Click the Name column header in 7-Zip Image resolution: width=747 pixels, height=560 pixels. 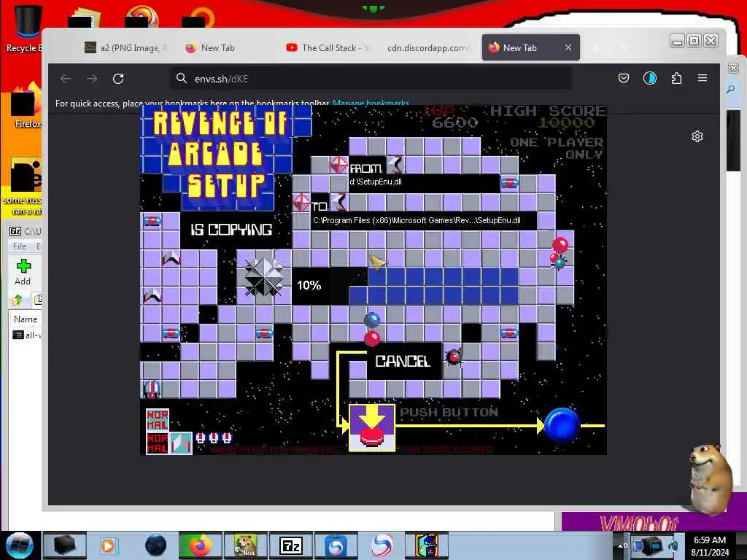(26, 319)
